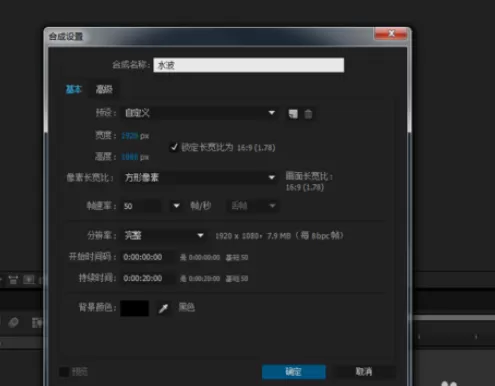This screenshot has width=495, height=386.
Task: Toggle the 锁定长宽比为 16:9 checkbox
Action: (x=174, y=147)
